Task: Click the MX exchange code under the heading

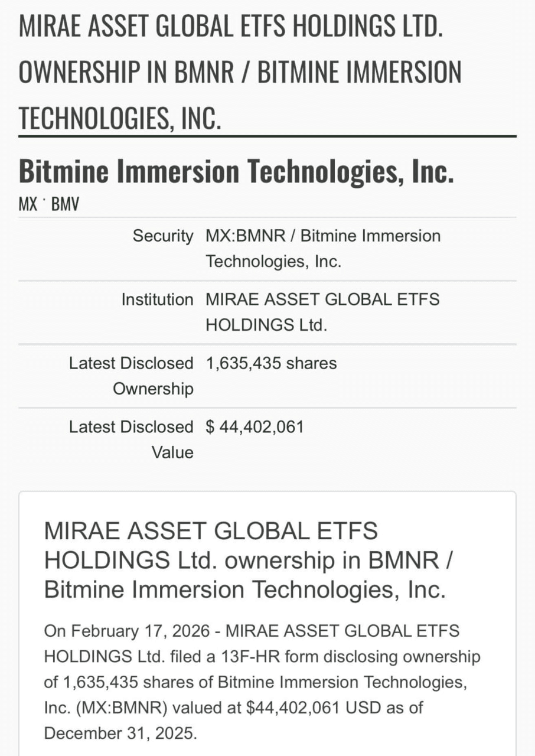Action: (28, 205)
